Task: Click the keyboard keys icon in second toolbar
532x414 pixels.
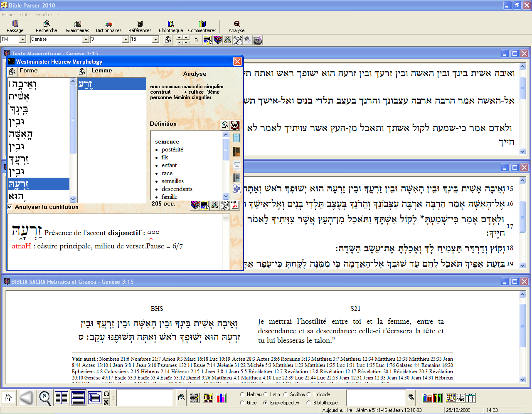Action: pos(238,40)
